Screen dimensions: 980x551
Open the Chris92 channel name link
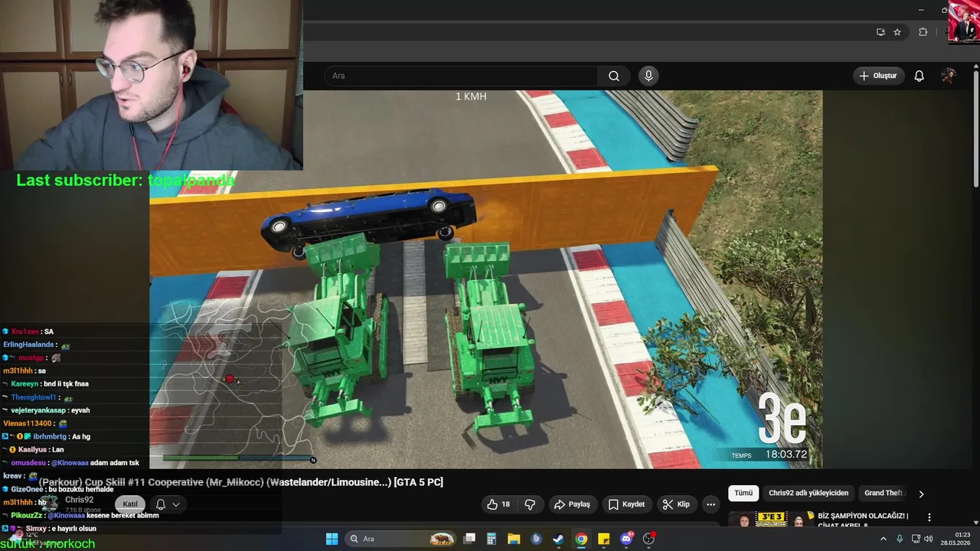pyautogui.click(x=79, y=500)
